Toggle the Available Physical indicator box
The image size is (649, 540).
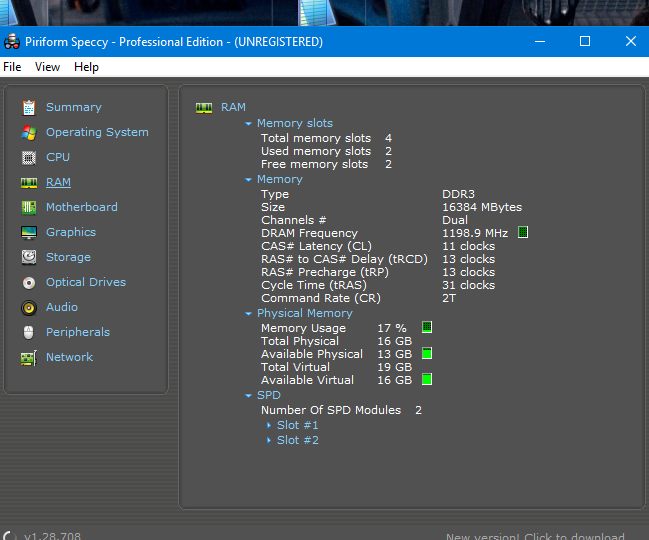[427, 353]
